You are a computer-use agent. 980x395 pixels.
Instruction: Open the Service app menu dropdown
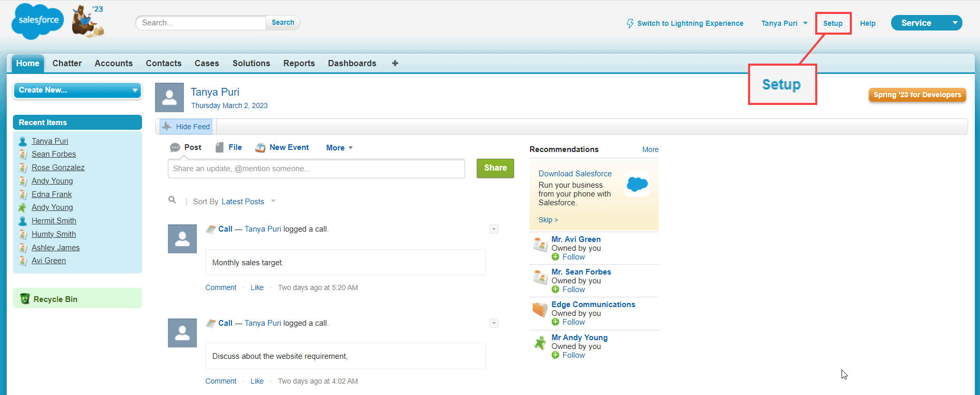pos(927,23)
